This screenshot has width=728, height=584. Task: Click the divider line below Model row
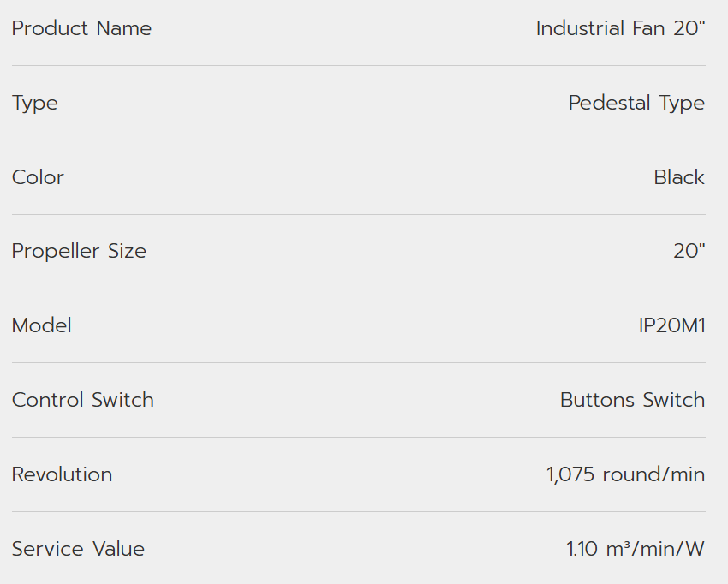[x=359, y=363]
